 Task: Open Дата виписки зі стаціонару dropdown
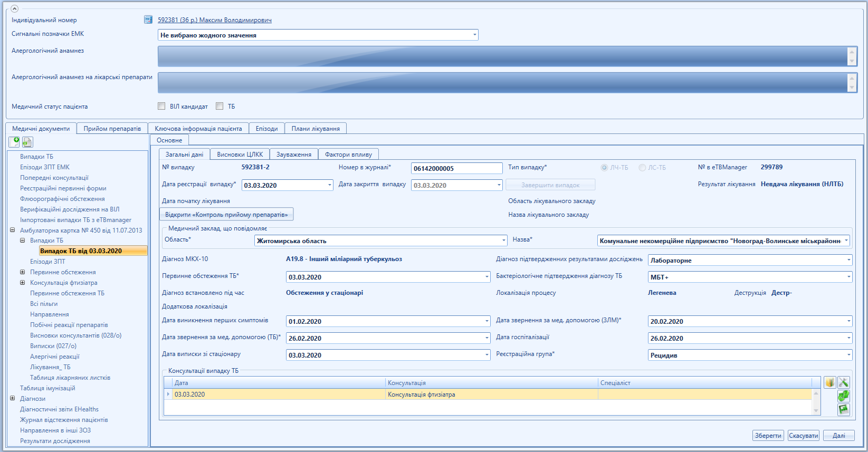pos(487,355)
